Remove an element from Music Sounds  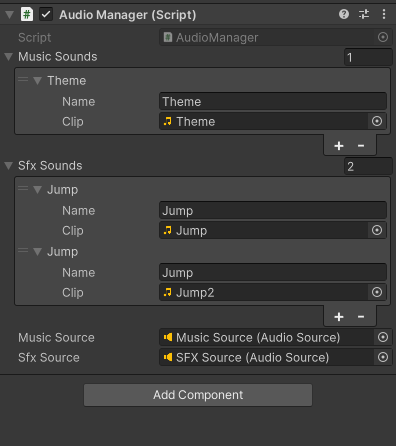[x=361, y=146]
